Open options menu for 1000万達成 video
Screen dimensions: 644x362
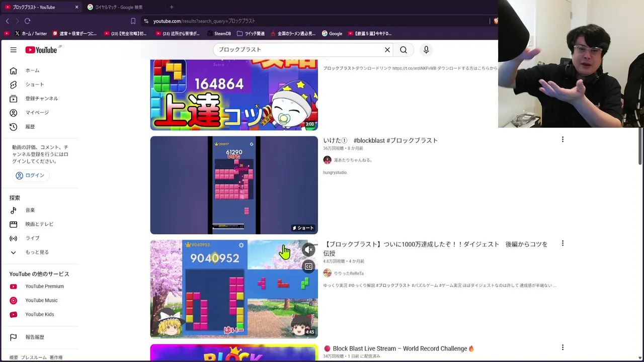(562, 244)
